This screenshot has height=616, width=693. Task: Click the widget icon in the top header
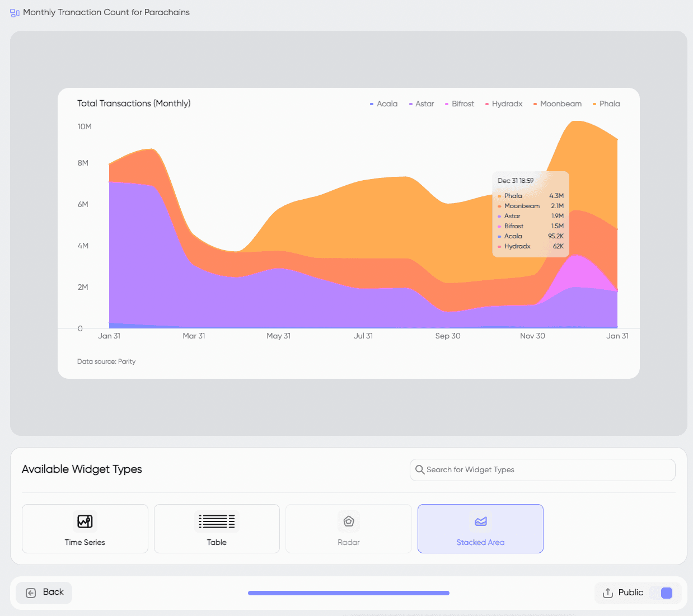point(14,12)
